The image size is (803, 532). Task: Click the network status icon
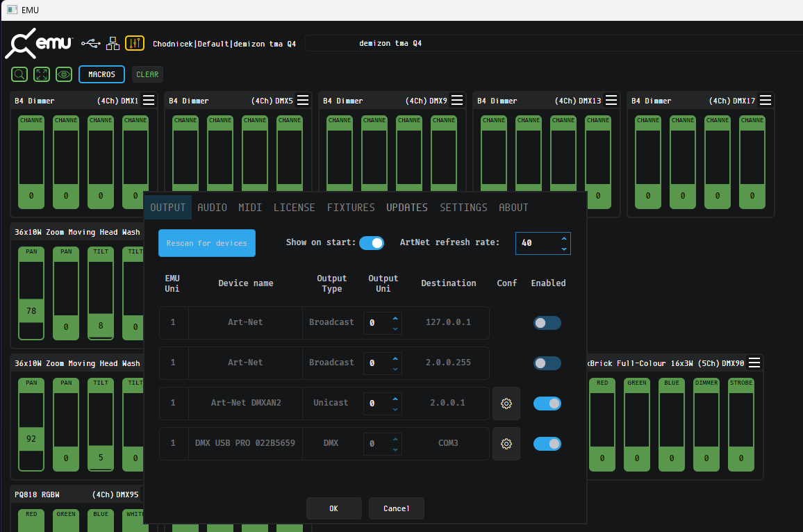coord(113,43)
